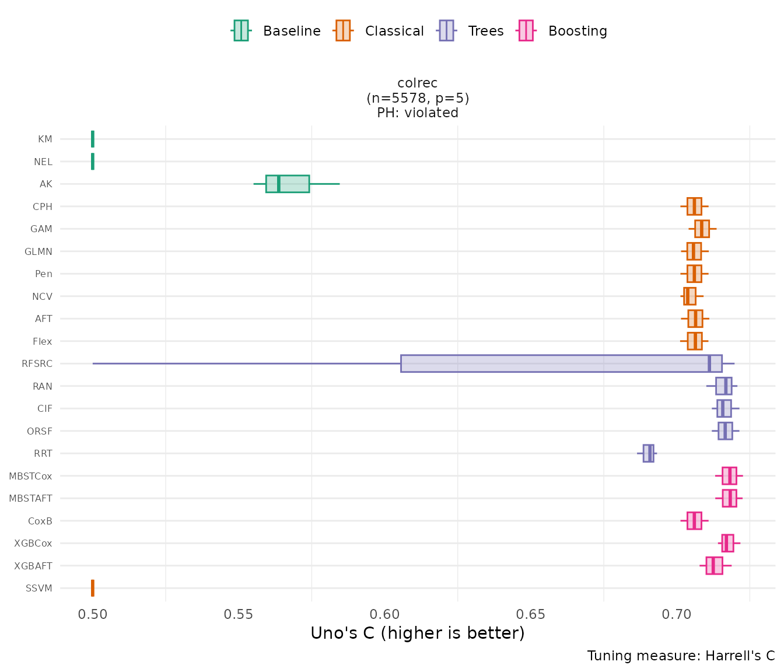
Task: Click the 'Classical' legend text
Action: pyautogui.click(x=394, y=31)
